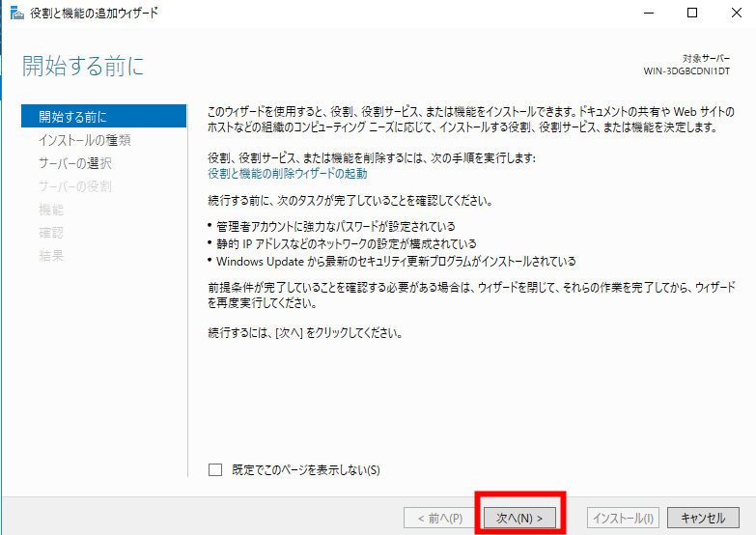
Task: Minimize the wizard window
Action: [x=649, y=13]
